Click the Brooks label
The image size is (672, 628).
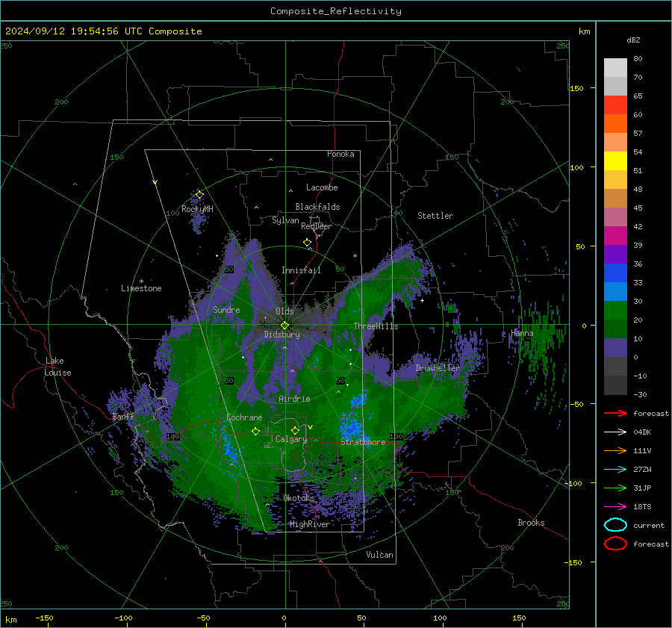[x=531, y=523]
